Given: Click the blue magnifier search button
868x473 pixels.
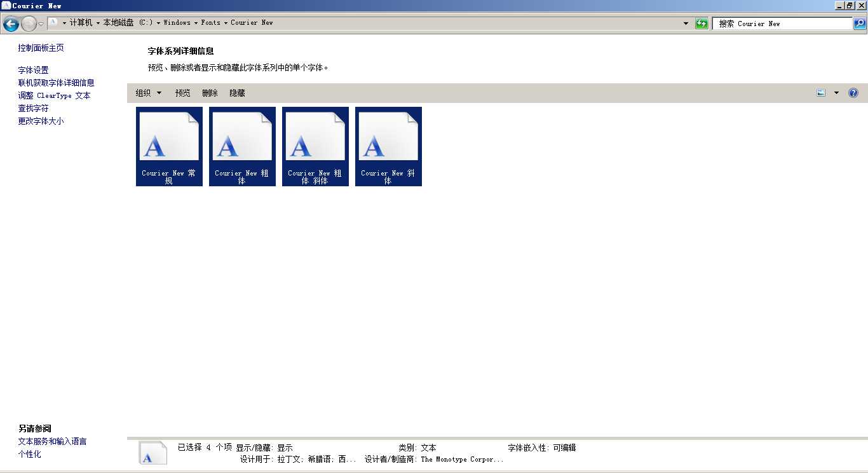Looking at the screenshot, I should click(859, 24).
